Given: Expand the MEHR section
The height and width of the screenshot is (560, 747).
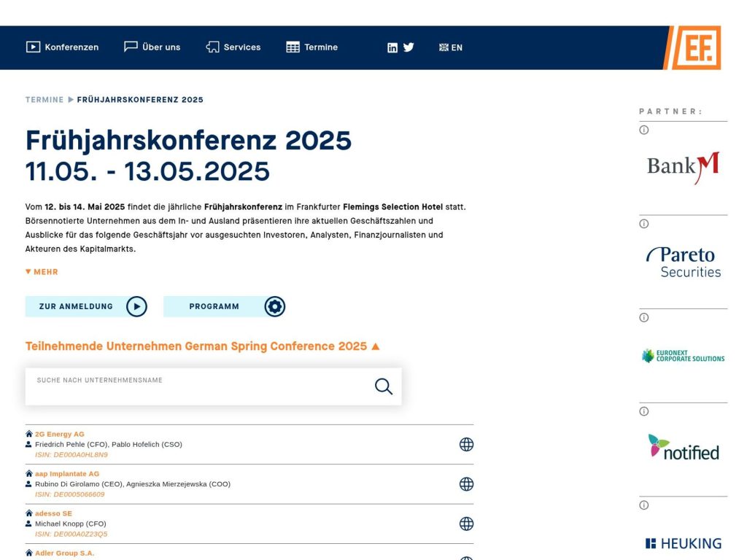Looking at the screenshot, I should (x=42, y=271).
